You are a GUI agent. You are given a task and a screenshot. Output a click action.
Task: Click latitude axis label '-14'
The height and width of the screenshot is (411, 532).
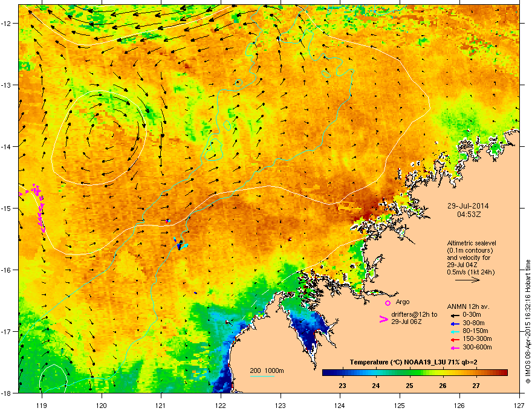coord(6,147)
